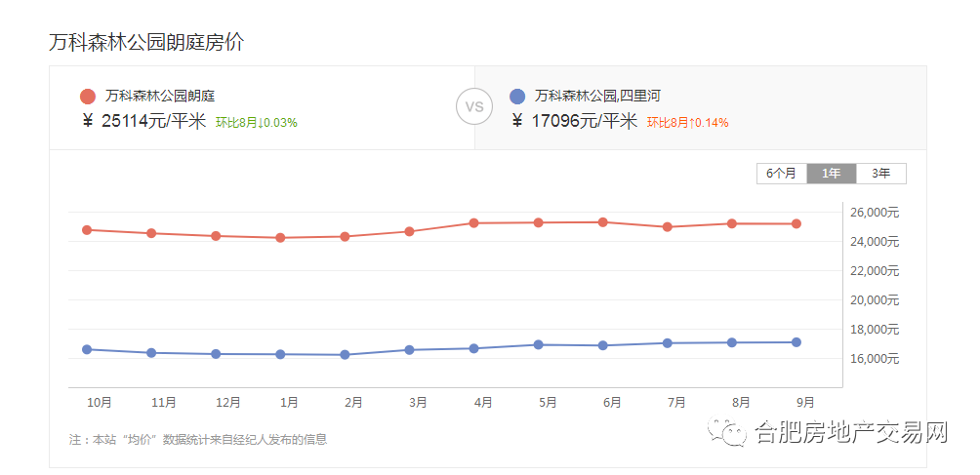Click the blue line's 11月 data point
This screenshot has width=980, height=475.
point(151,353)
